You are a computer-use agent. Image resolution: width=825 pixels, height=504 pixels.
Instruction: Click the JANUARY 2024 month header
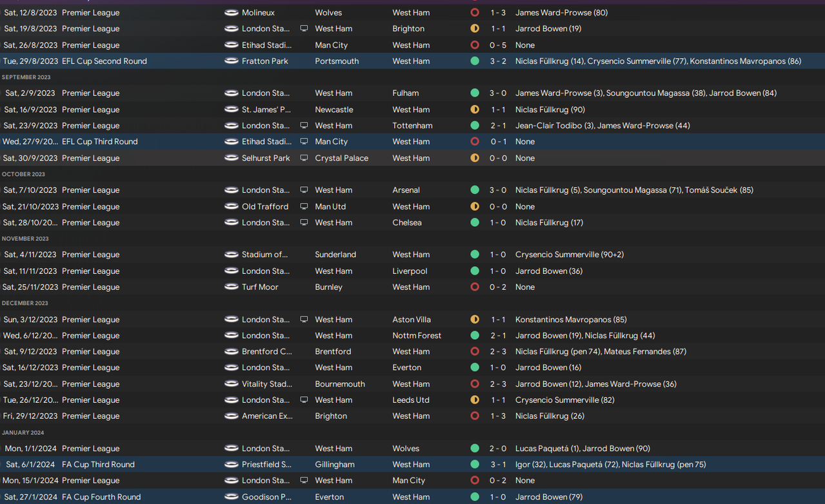23,432
